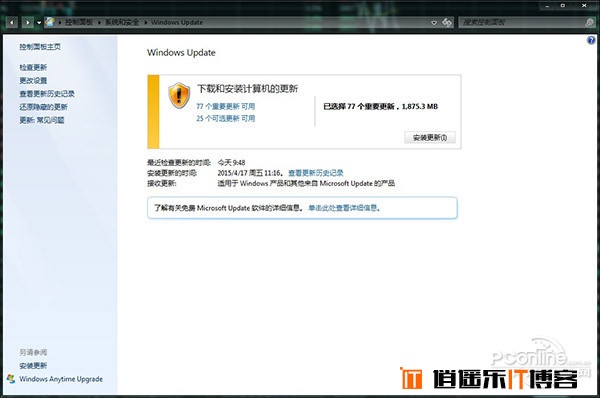Select 控制面板 breadcrumb in address bar

pos(79,22)
